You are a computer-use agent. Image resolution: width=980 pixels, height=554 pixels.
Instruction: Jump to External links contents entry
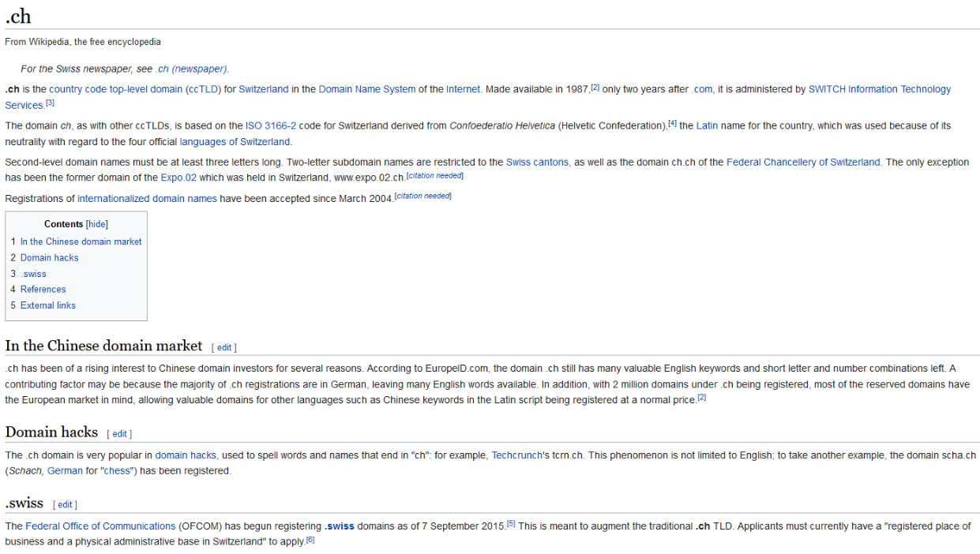point(43,305)
